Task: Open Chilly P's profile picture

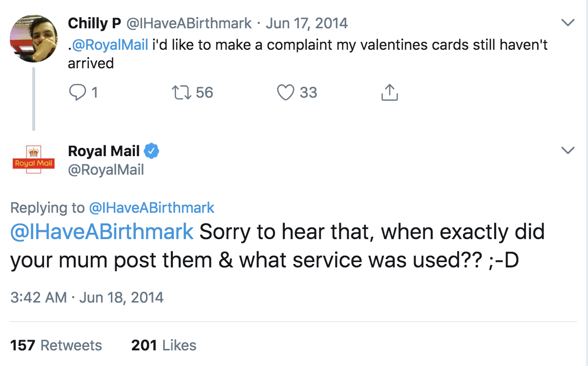Action: pyautogui.click(x=34, y=39)
